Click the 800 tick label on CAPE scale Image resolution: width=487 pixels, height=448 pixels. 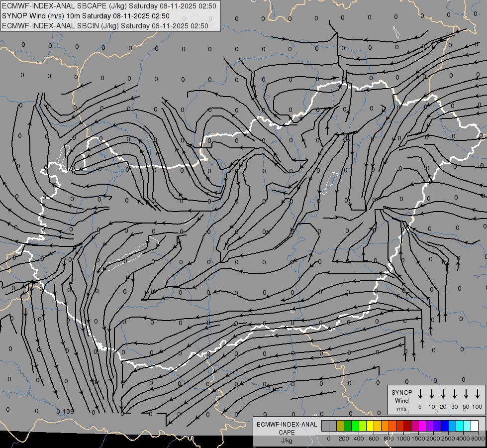[x=389, y=439]
